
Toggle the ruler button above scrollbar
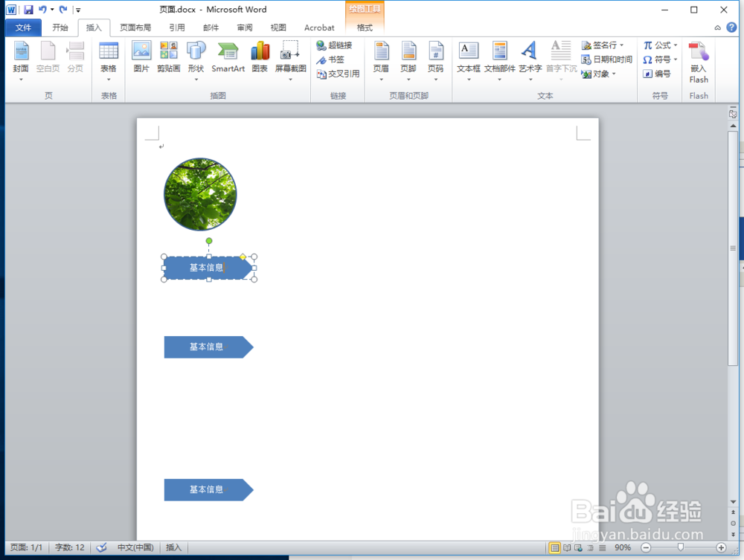tap(733, 115)
